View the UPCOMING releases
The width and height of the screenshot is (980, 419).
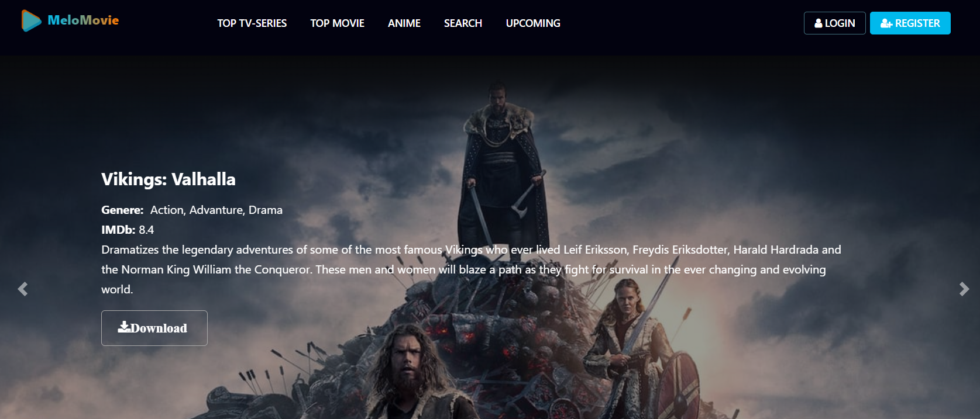coord(533,23)
